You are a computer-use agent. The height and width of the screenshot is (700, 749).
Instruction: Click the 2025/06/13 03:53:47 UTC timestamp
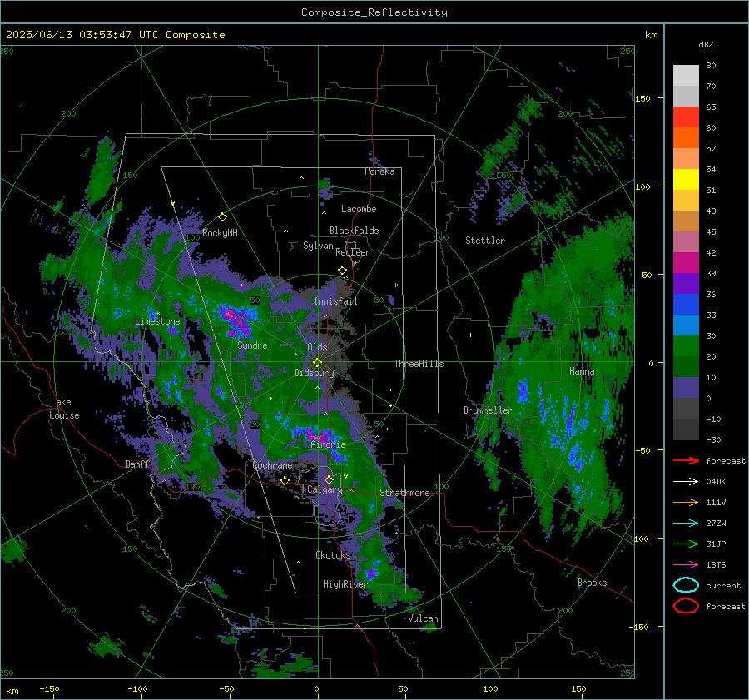[x=82, y=35]
